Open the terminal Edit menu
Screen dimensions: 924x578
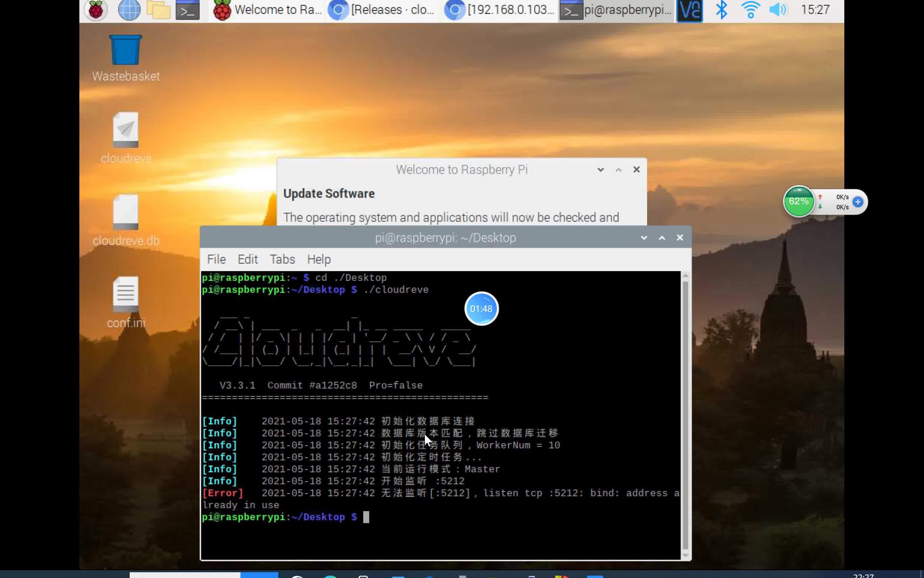point(248,260)
